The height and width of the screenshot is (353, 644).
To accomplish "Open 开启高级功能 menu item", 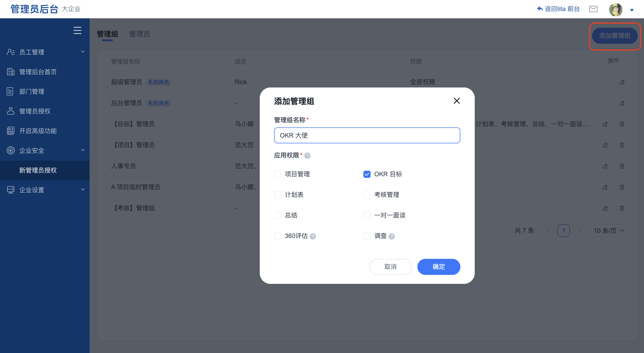I will point(45,131).
